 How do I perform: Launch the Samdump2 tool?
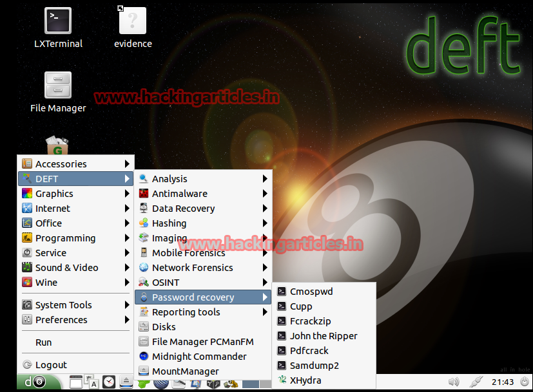[x=324, y=366]
